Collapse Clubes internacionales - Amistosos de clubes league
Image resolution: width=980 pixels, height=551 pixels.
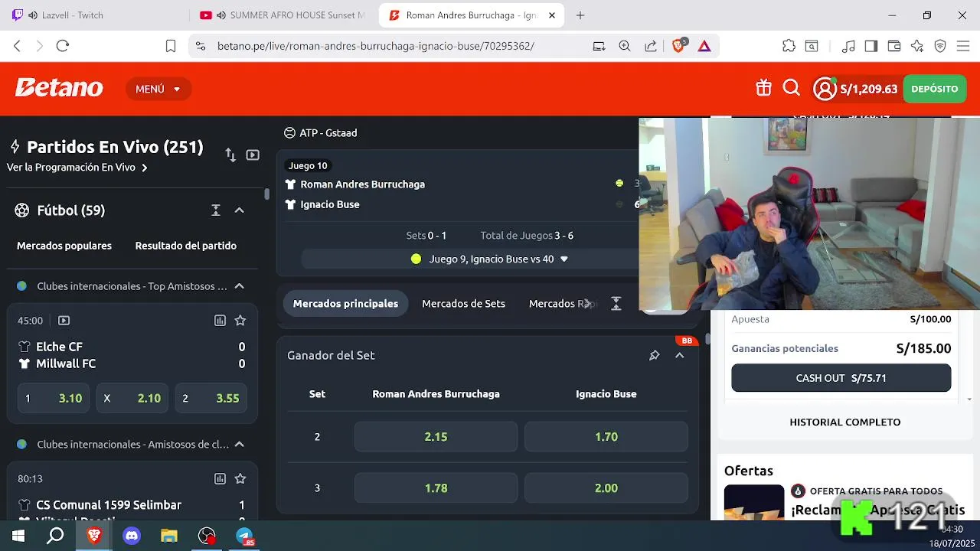pos(239,444)
